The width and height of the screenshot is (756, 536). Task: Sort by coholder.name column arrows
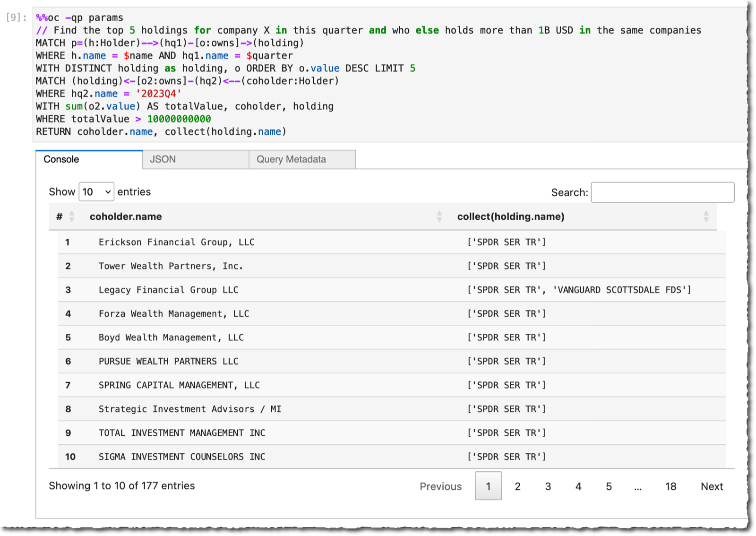point(439,216)
